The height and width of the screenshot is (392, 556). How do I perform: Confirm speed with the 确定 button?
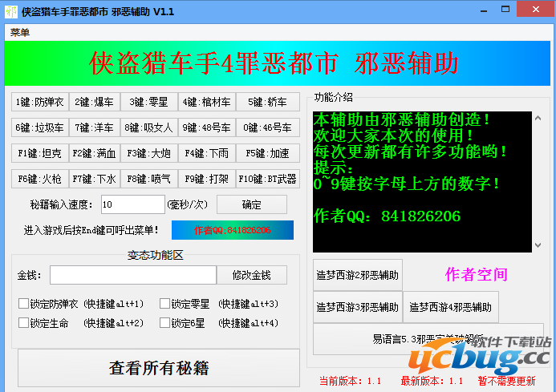click(x=252, y=204)
